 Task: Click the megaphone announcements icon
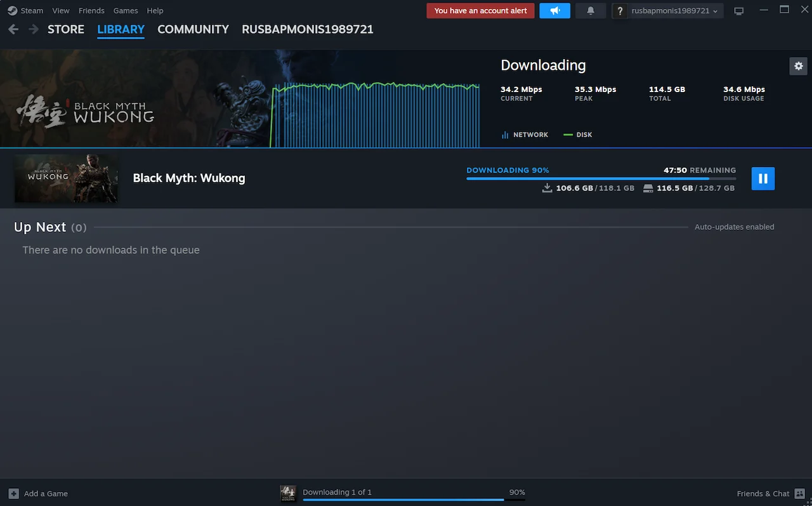point(555,11)
